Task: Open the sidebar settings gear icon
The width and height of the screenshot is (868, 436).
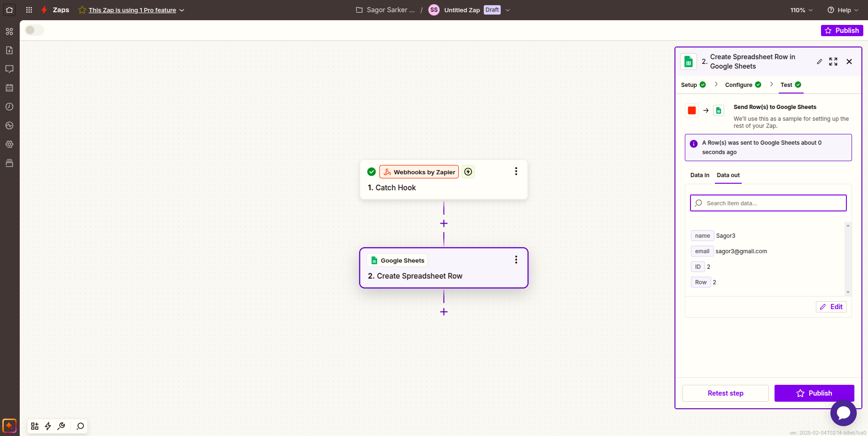Action: tap(9, 144)
